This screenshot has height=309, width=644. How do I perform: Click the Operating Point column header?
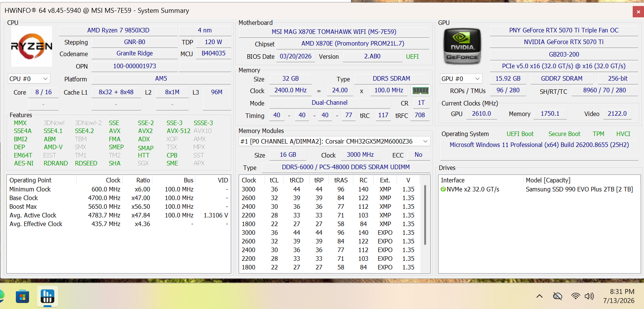pyautogui.click(x=41, y=181)
